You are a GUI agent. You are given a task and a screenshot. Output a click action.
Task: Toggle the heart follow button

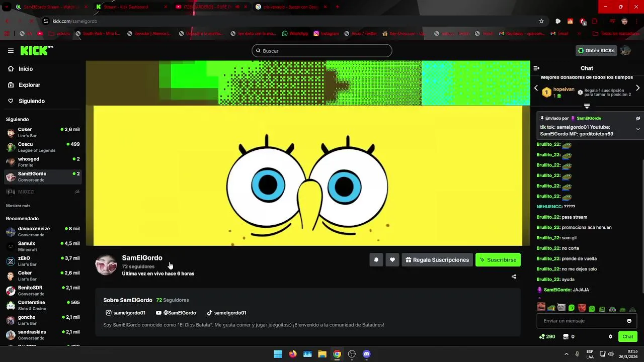pyautogui.click(x=392, y=260)
